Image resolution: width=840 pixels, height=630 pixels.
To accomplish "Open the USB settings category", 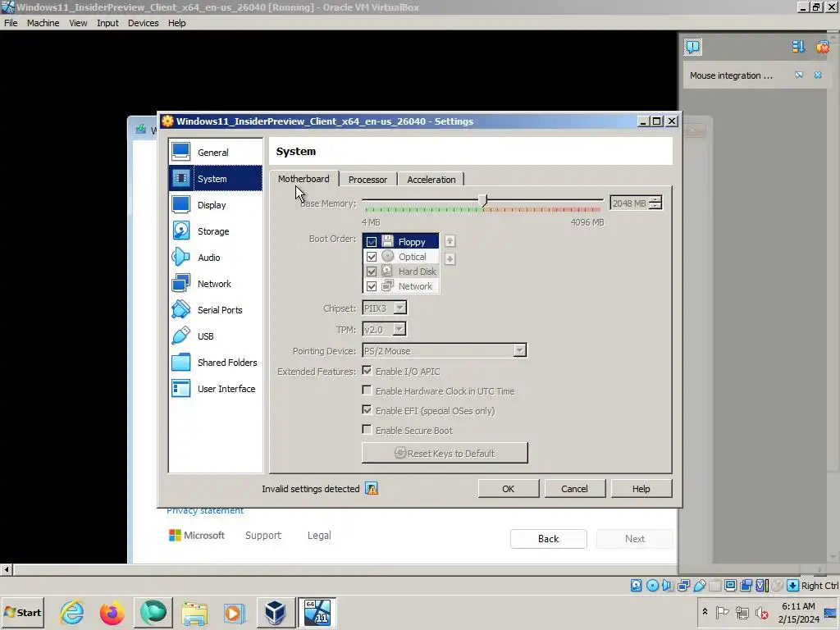I will 216,336.
